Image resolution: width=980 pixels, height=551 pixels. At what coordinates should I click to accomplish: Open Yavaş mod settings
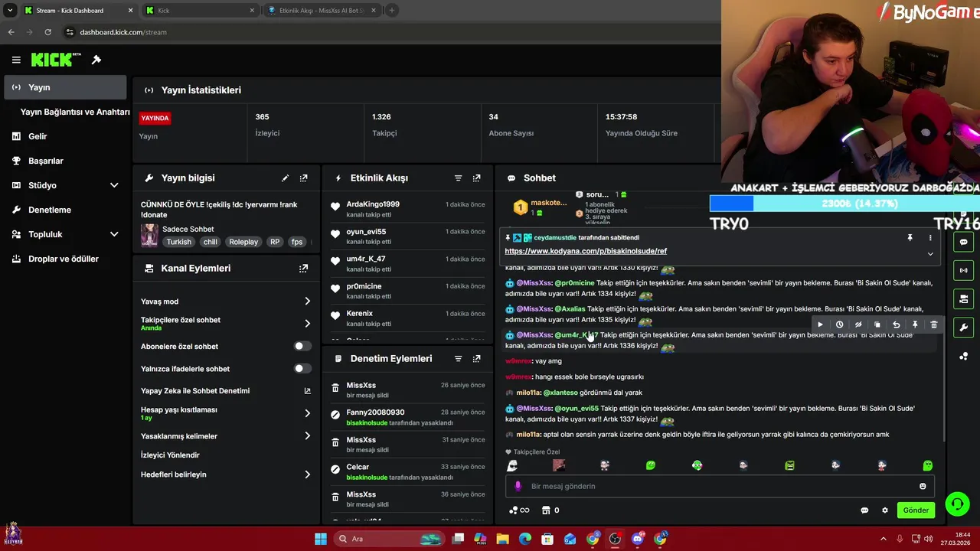(x=226, y=302)
